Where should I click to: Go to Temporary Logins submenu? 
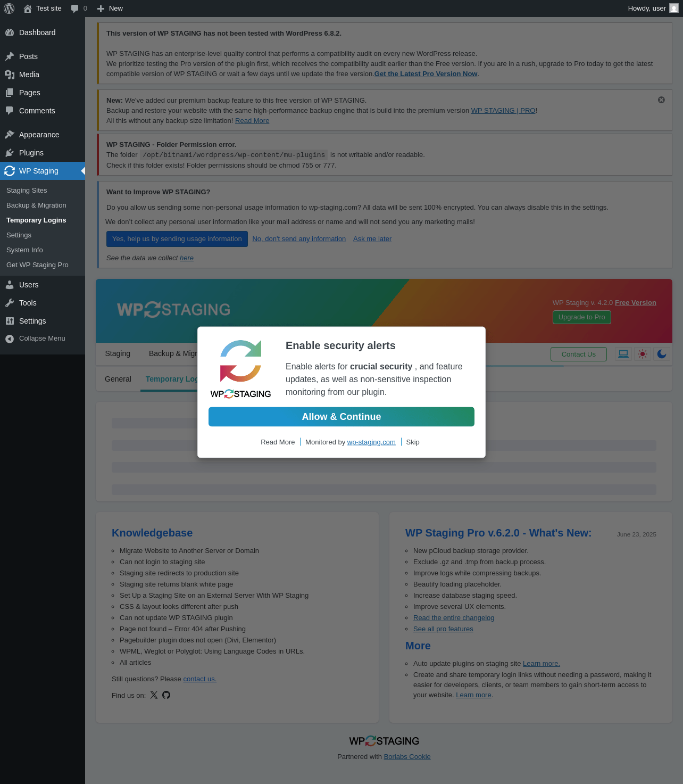tap(36, 220)
